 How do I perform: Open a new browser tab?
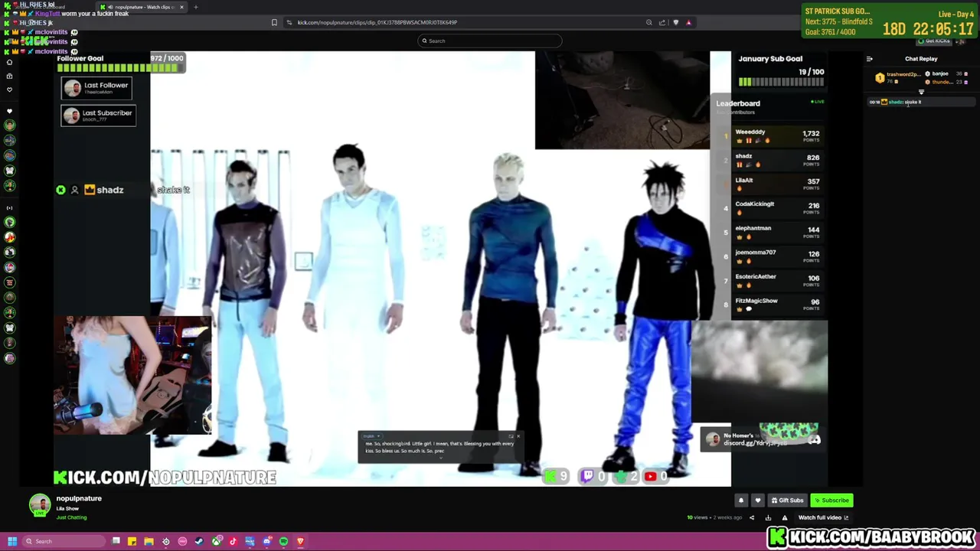pyautogui.click(x=195, y=7)
